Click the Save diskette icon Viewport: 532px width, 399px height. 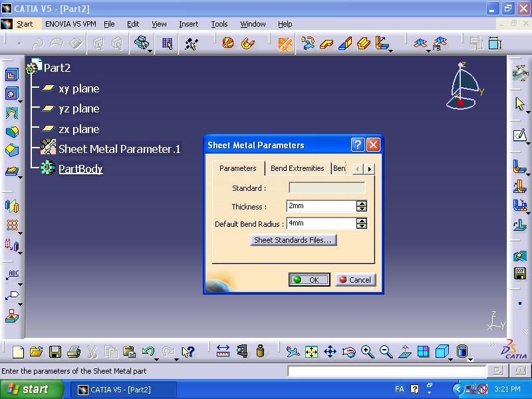55,352
